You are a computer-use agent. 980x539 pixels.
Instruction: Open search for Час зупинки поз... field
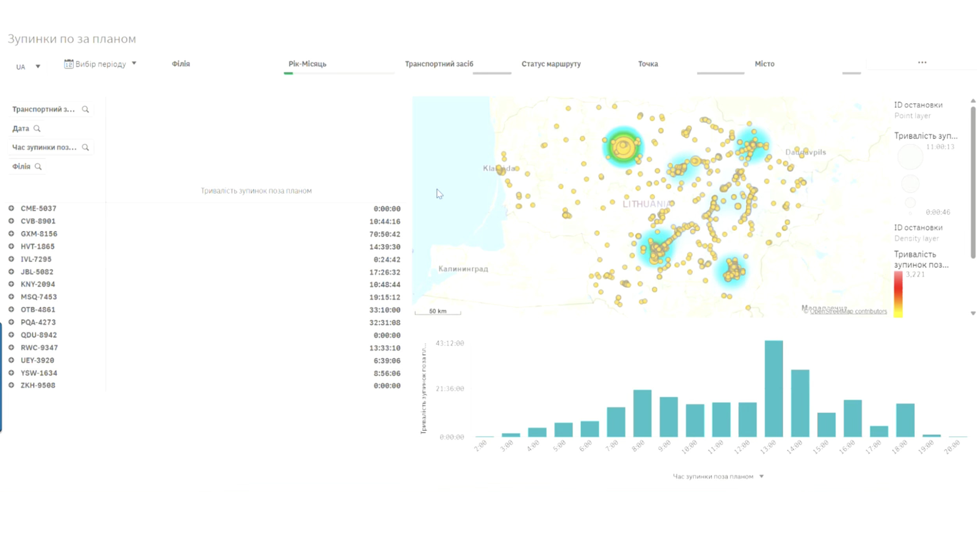pyautogui.click(x=85, y=147)
